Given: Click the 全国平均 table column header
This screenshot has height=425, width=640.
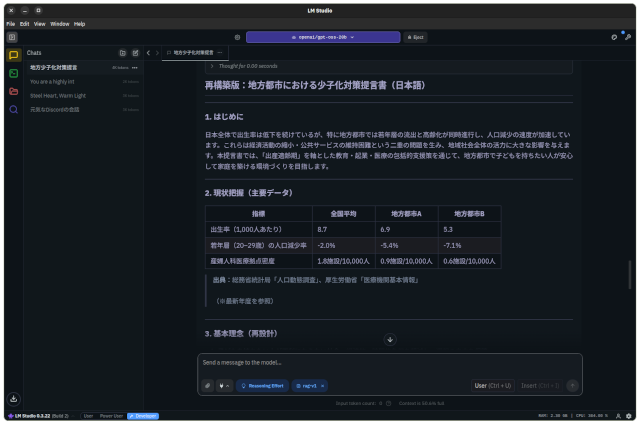Looking at the screenshot, I should coord(343,214).
